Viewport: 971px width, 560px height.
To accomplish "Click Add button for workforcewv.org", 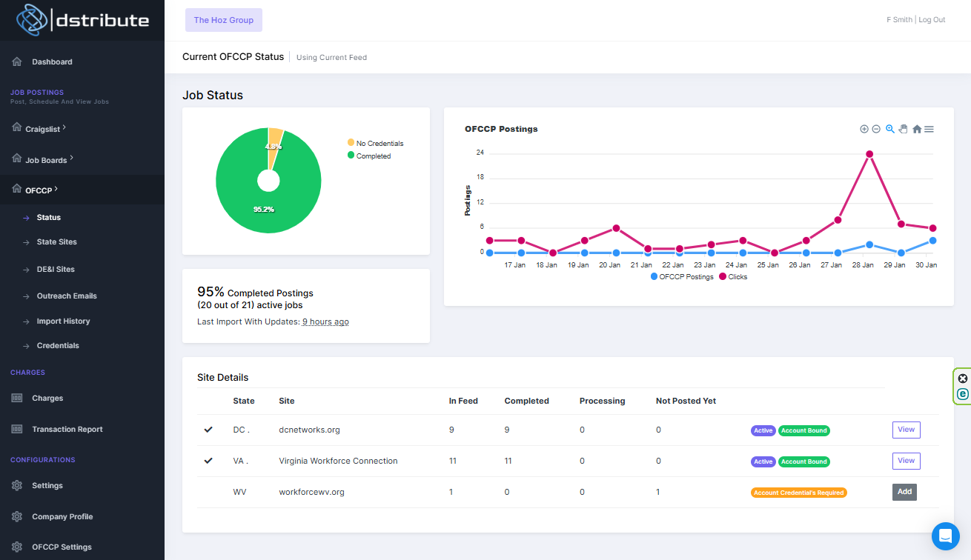I will coord(904,492).
